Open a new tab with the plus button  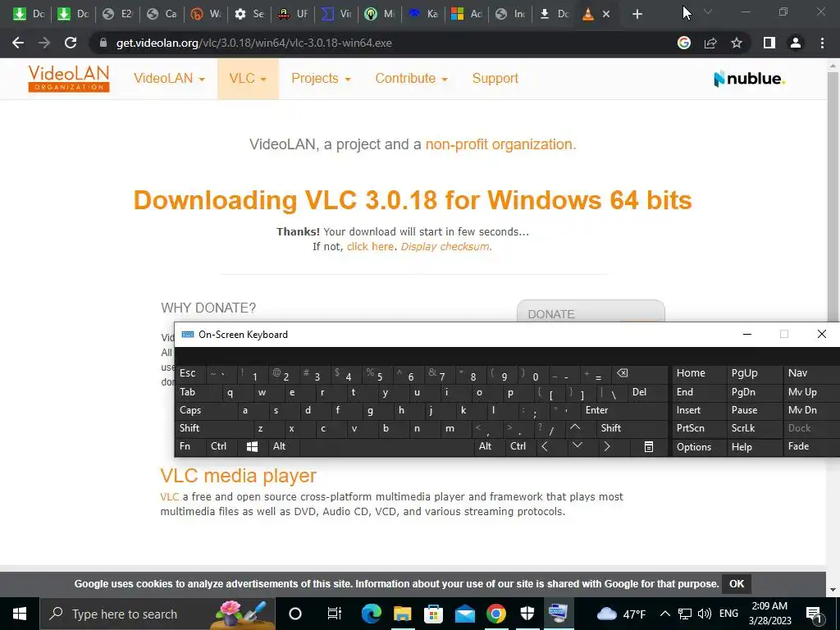637,15
